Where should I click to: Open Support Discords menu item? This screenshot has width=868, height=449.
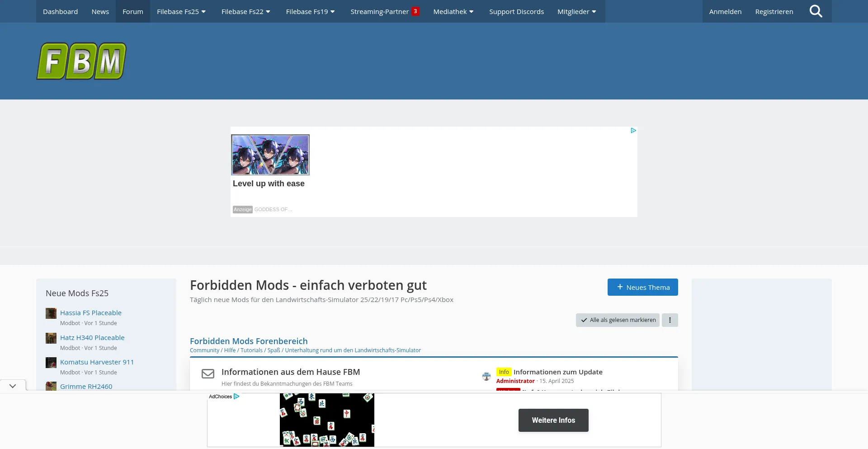[516, 11]
